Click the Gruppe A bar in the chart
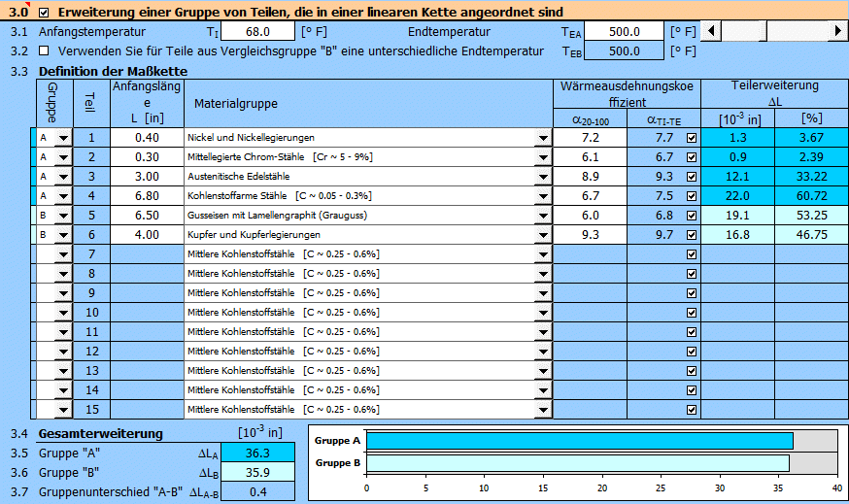Image resolution: width=849 pixels, height=504 pixels. click(x=579, y=441)
